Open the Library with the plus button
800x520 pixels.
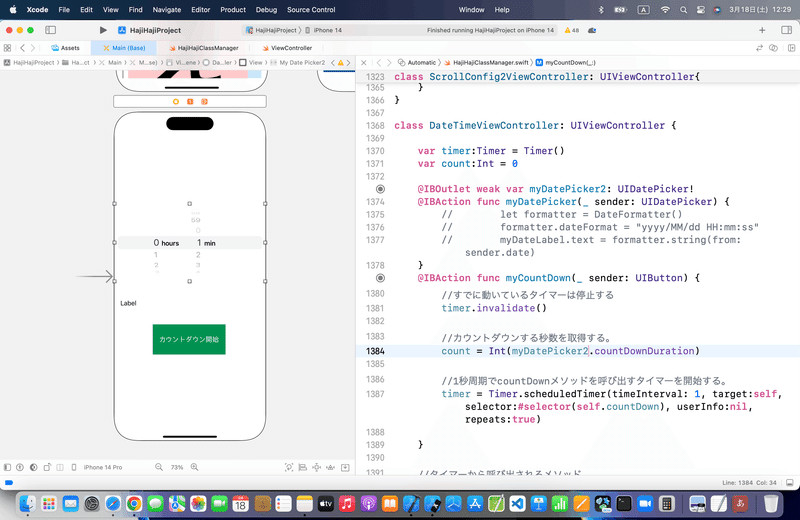(x=762, y=30)
